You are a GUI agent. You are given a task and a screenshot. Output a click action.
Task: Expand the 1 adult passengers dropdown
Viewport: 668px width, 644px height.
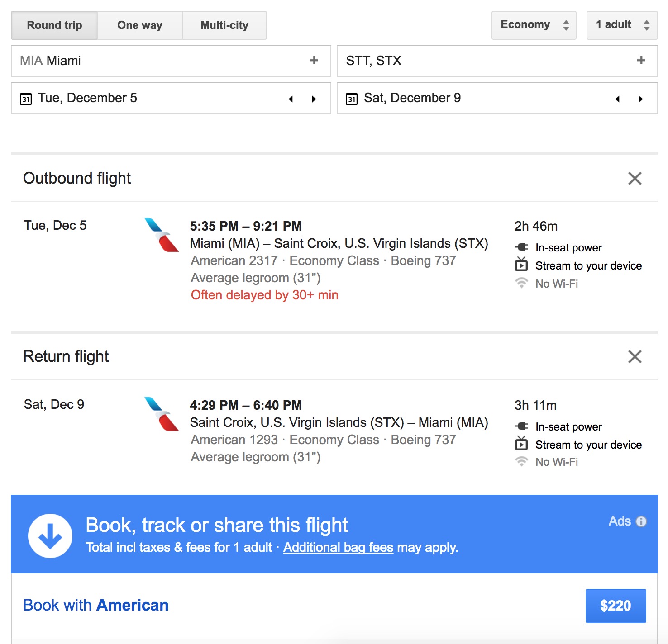[622, 25]
